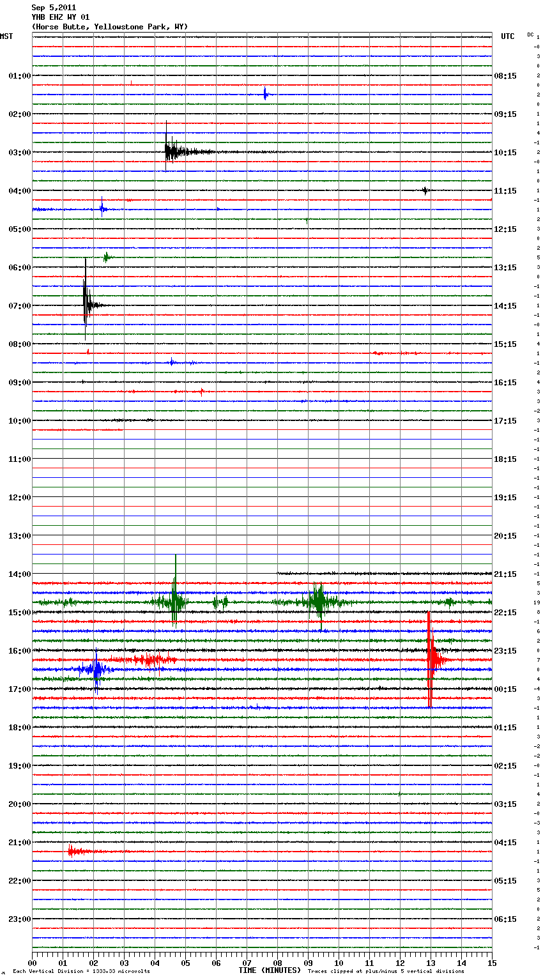Select the '06:00' MST time label
This screenshot has width=543, height=980.
coord(20,268)
